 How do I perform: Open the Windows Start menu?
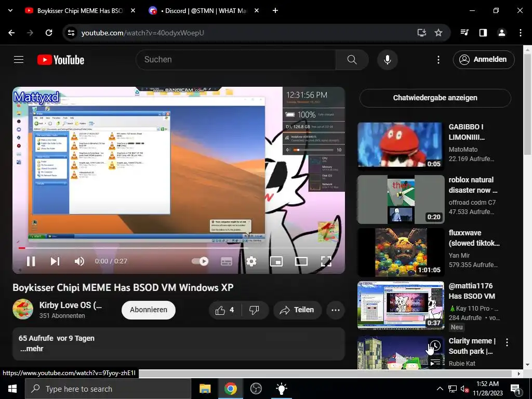[x=12, y=389]
